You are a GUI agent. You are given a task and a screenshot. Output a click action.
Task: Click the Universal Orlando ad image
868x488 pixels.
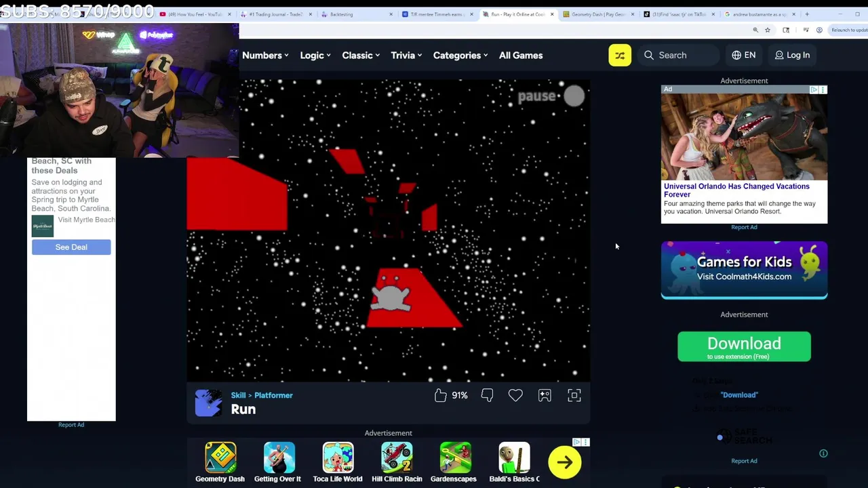click(744, 136)
